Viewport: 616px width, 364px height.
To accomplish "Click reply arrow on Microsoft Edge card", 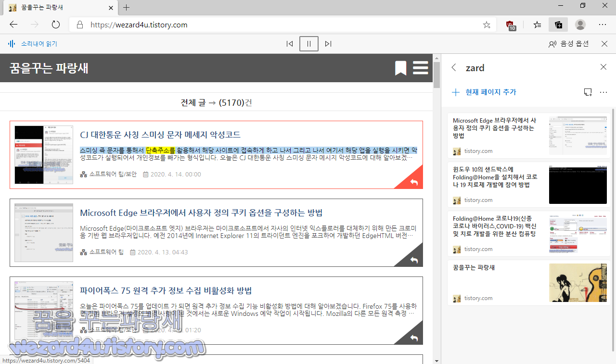I will click(414, 260).
